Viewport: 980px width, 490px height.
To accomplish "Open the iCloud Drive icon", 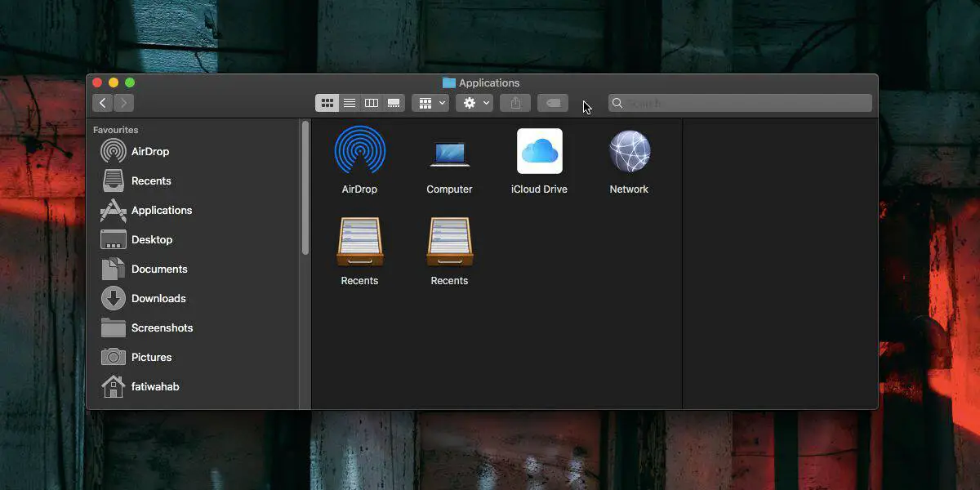I will tap(539, 151).
